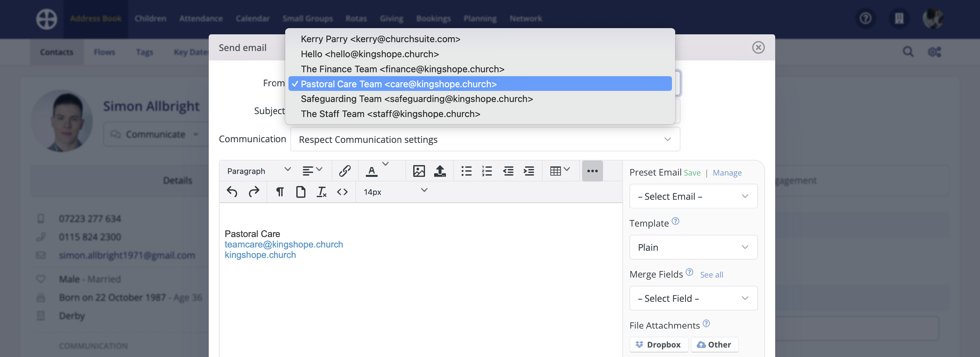Open the Details tab on the profile
Image resolution: width=980 pixels, height=357 pixels.
pos(178,180)
